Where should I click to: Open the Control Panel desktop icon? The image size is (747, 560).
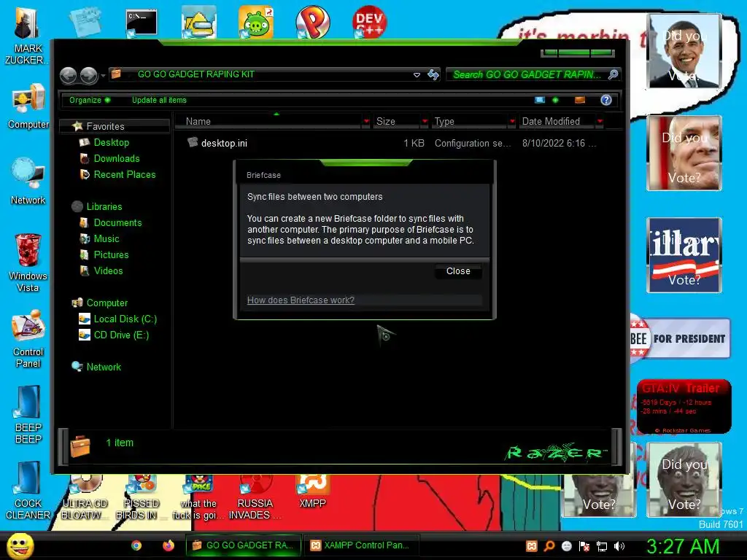pos(28,339)
